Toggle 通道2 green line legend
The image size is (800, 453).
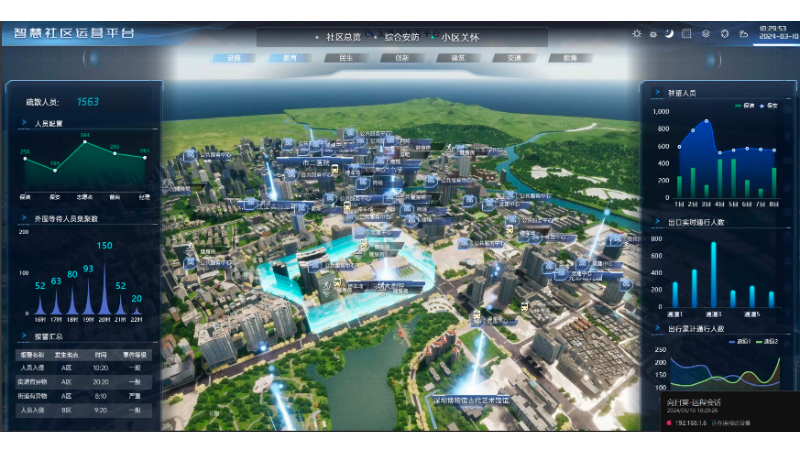[767, 341]
